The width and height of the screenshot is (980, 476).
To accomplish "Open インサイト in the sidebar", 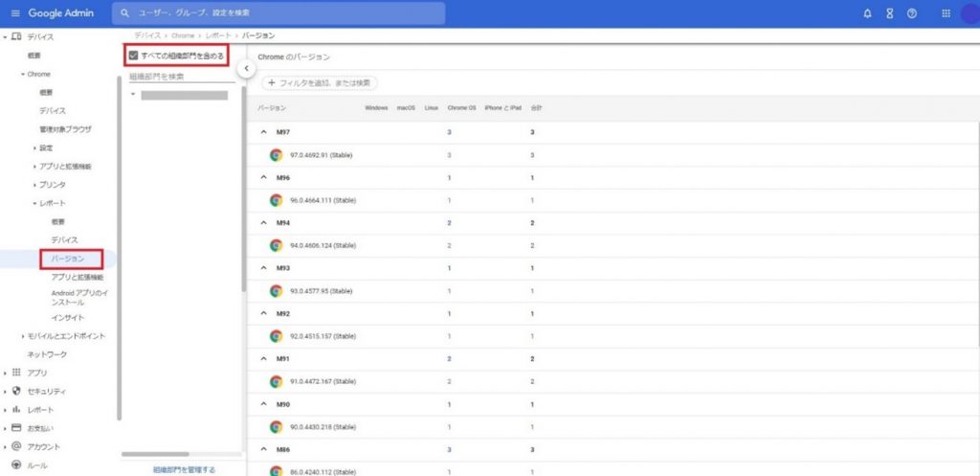I will pyautogui.click(x=68, y=318).
